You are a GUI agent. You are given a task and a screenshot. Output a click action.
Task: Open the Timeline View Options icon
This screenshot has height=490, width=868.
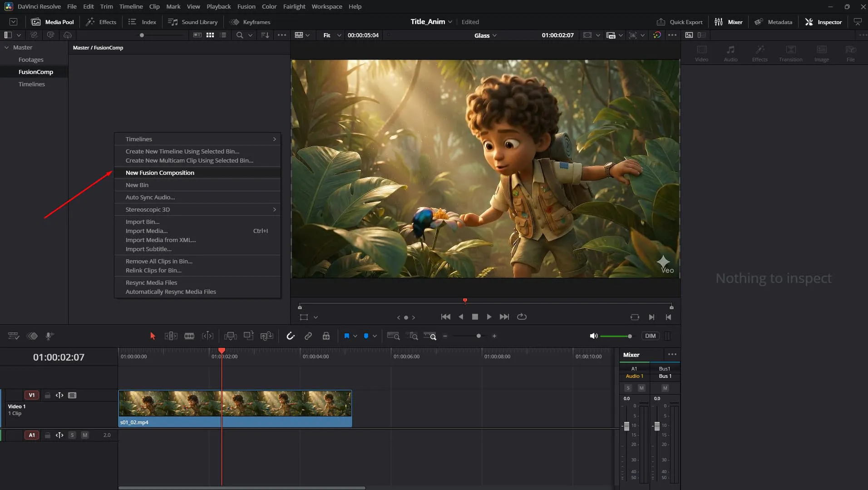point(14,336)
